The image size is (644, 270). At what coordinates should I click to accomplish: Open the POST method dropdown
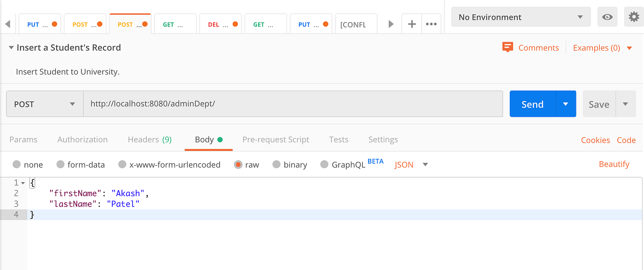pos(44,103)
